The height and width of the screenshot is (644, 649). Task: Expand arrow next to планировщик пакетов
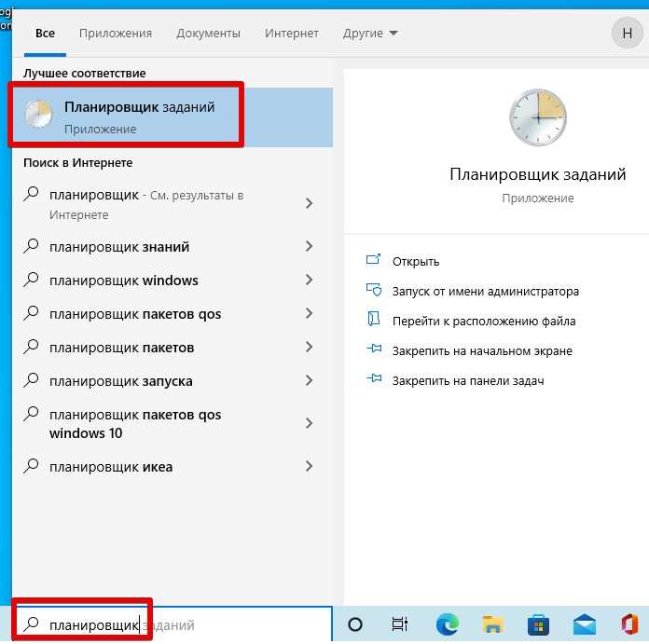coord(309,347)
